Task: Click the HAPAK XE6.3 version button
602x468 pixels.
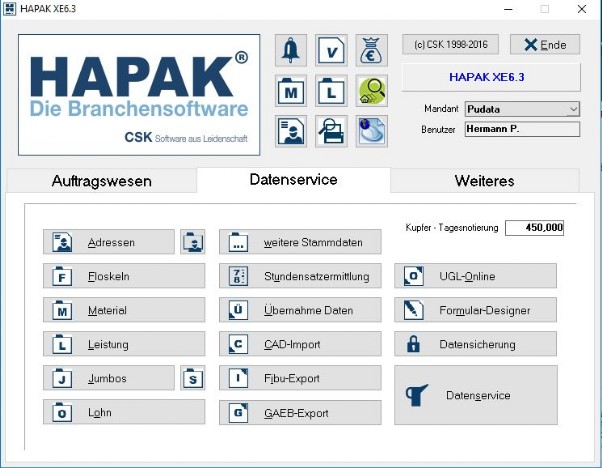Action: coord(491,77)
